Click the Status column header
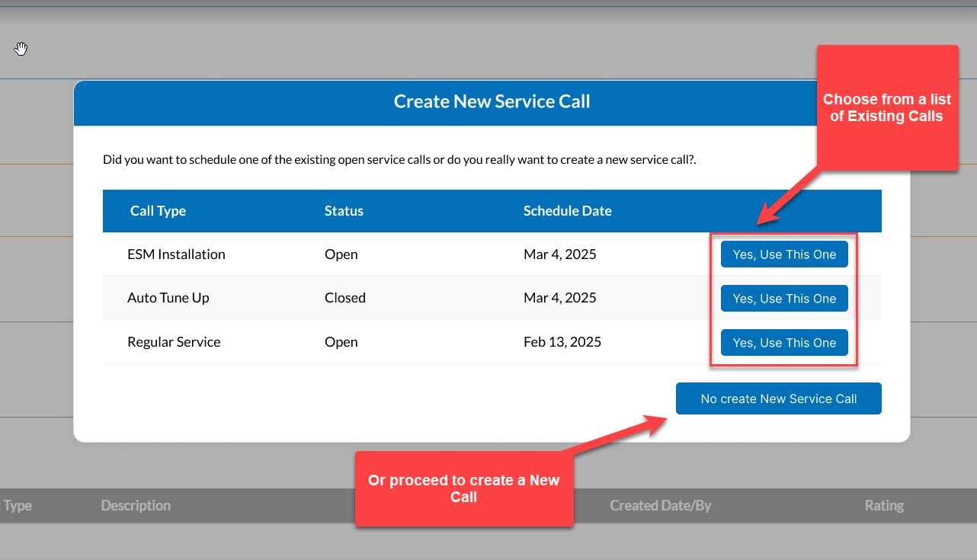The width and height of the screenshot is (977, 560). pyautogui.click(x=344, y=211)
